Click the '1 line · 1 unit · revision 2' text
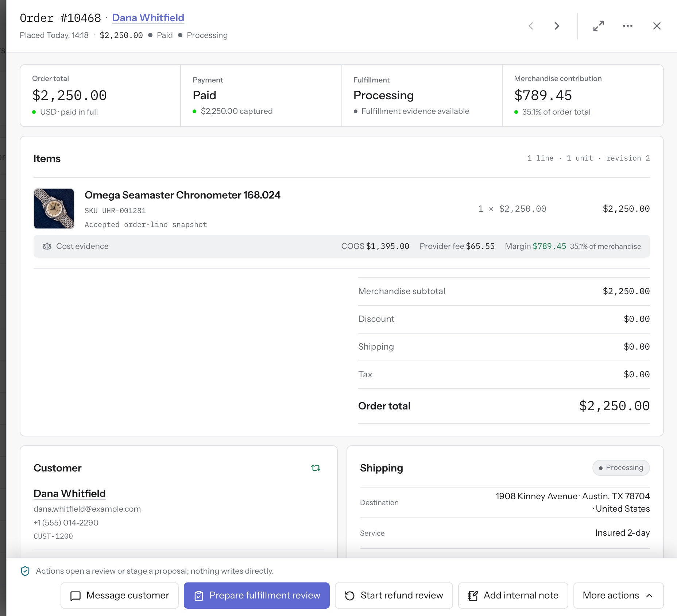Image resolution: width=677 pixels, height=616 pixels. [588, 158]
